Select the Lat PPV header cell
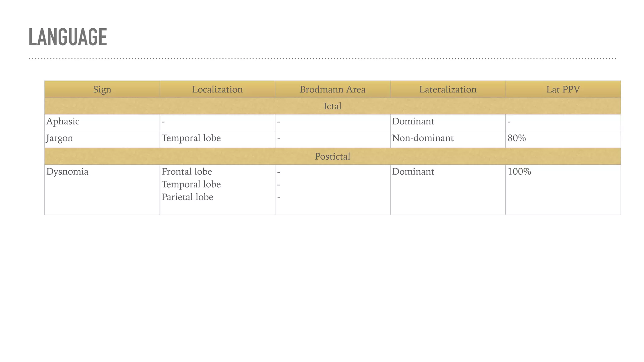This screenshot has width=644, height=362. click(563, 90)
